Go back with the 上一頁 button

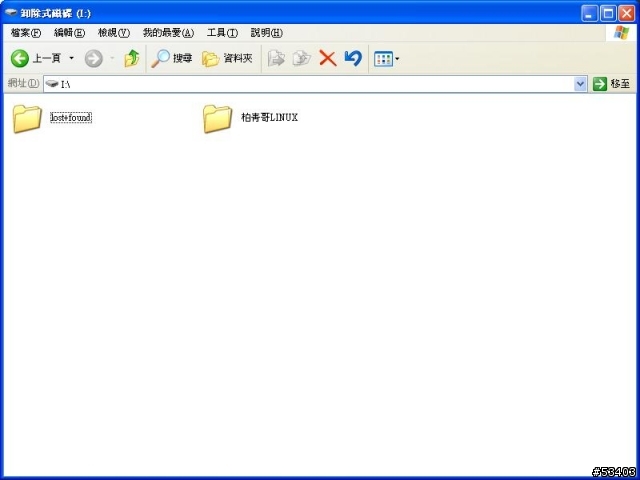[36, 58]
